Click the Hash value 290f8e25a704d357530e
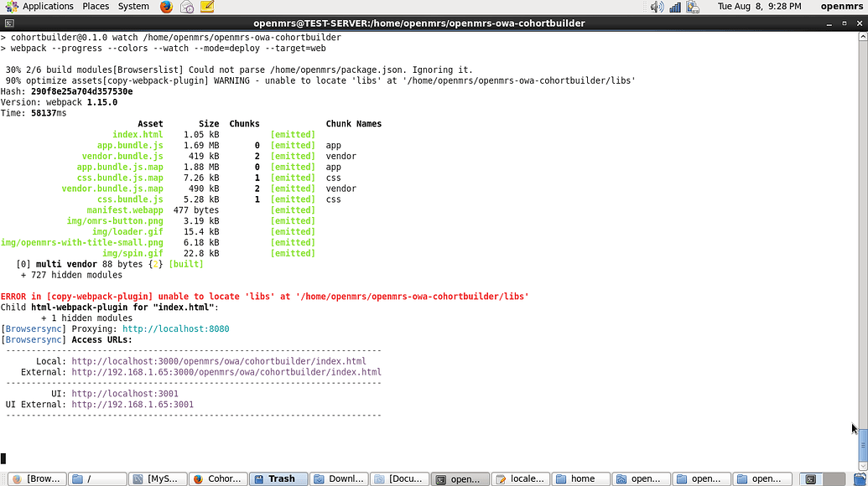Viewport: 868px width, 486px height. point(82,91)
